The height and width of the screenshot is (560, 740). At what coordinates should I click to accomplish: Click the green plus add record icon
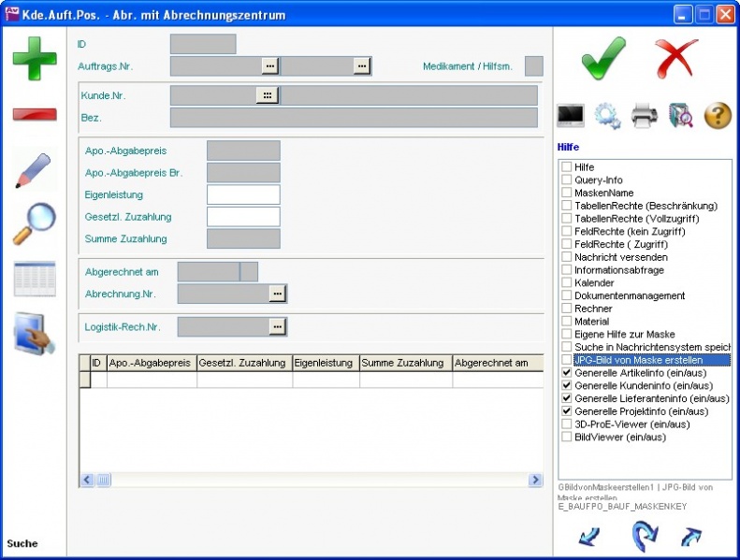(x=35, y=58)
